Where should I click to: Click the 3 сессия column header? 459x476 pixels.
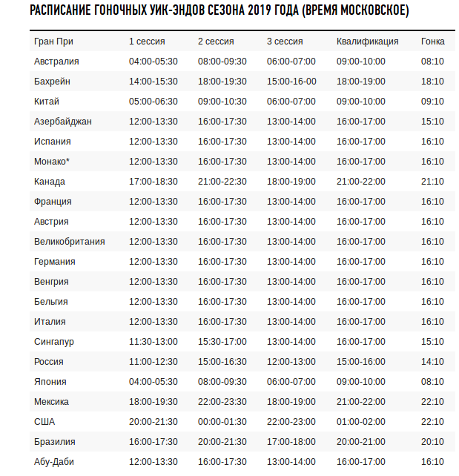point(285,42)
